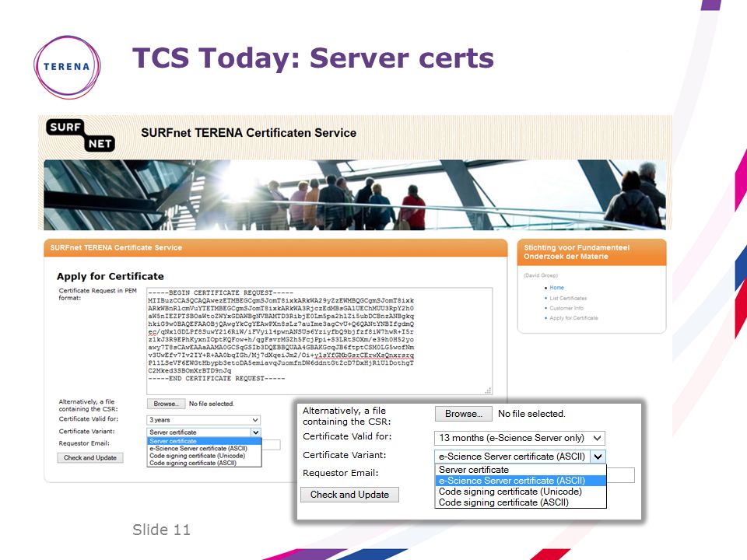This screenshot has width=747, height=560.
Task: Click the banner photo of people walking
Action: point(355,194)
